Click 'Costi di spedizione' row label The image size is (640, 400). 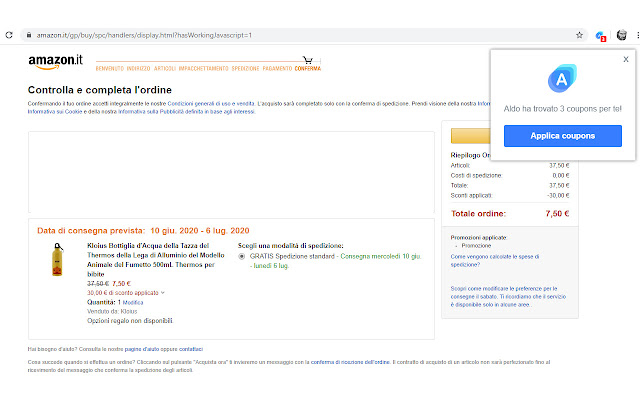click(476, 176)
